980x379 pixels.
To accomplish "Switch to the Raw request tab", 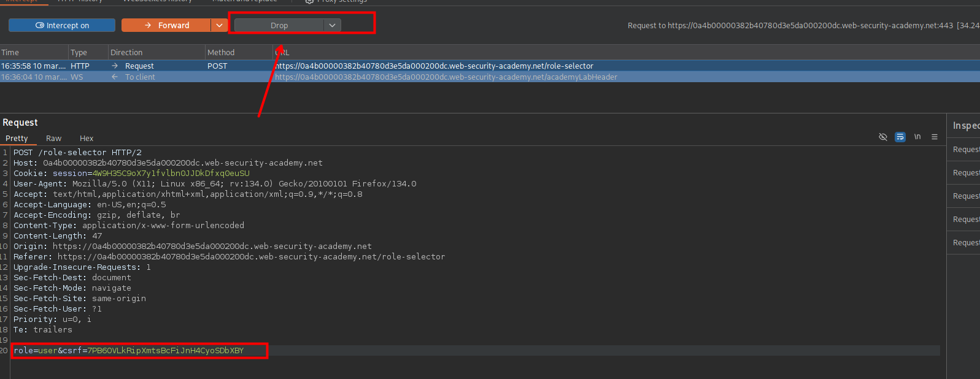I will tap(53, 139).
